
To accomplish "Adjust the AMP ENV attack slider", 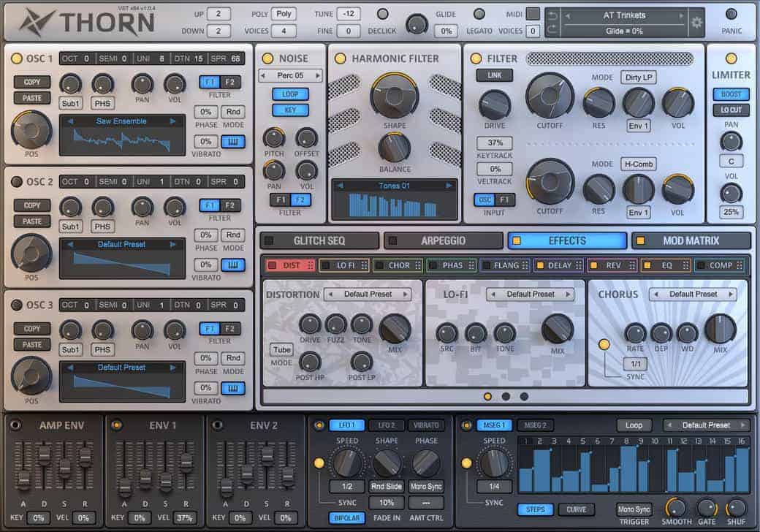I will [23, 479].
